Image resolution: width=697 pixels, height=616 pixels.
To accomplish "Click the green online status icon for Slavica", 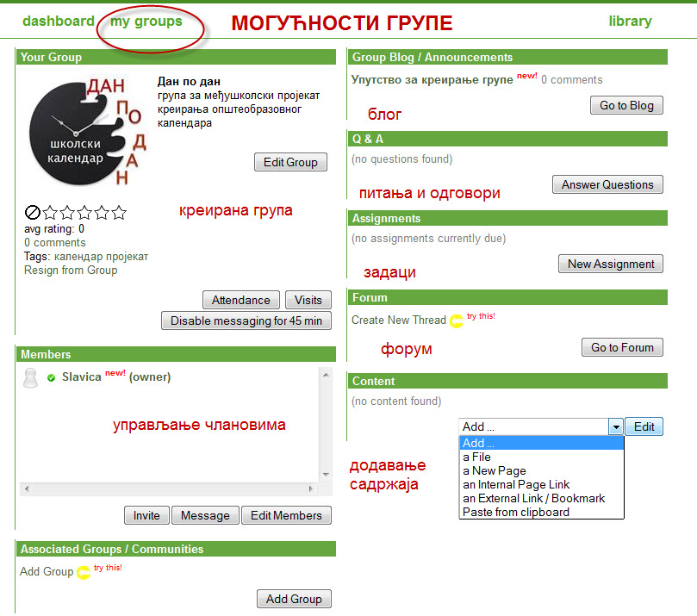I will (52, 377).
